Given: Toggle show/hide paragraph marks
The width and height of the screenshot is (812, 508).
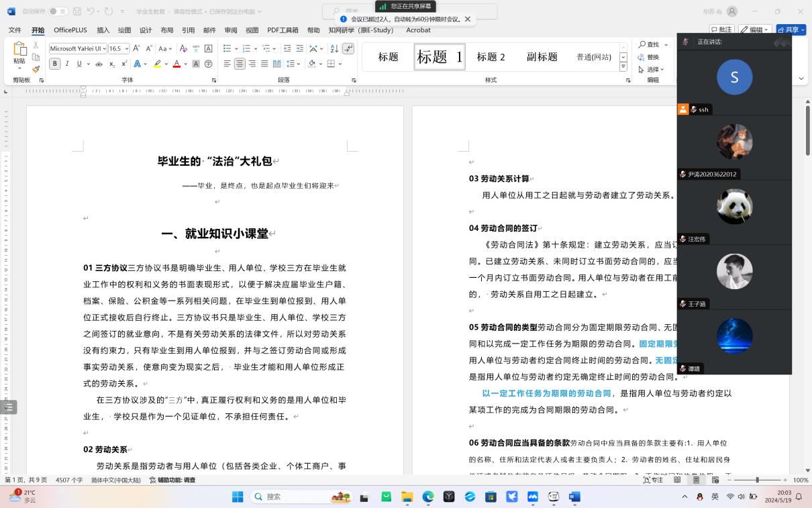Looking at the screenshot, I should tap(348, 48).
